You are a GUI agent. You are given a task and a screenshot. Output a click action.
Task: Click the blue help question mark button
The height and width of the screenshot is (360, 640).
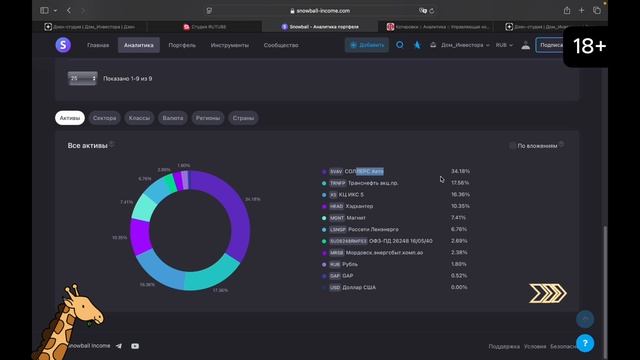click(585, 343)
